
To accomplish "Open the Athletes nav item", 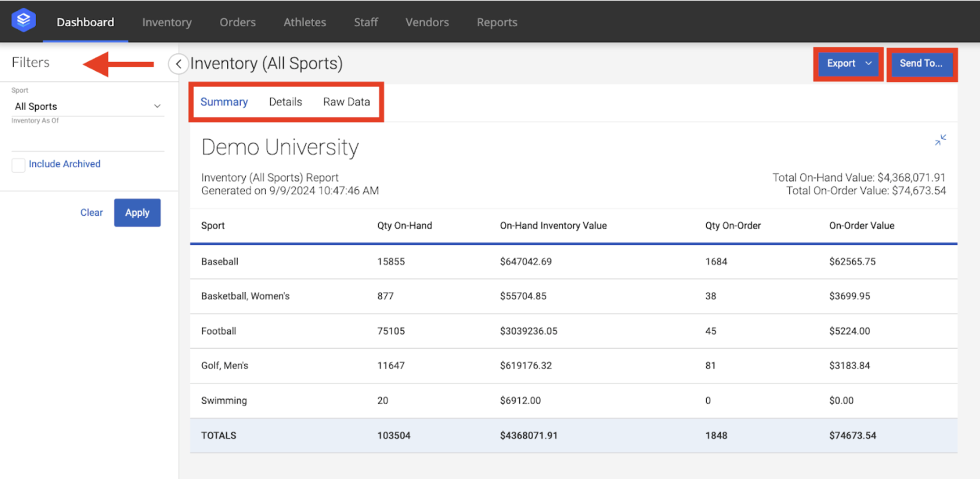I will tap(305, 22).
